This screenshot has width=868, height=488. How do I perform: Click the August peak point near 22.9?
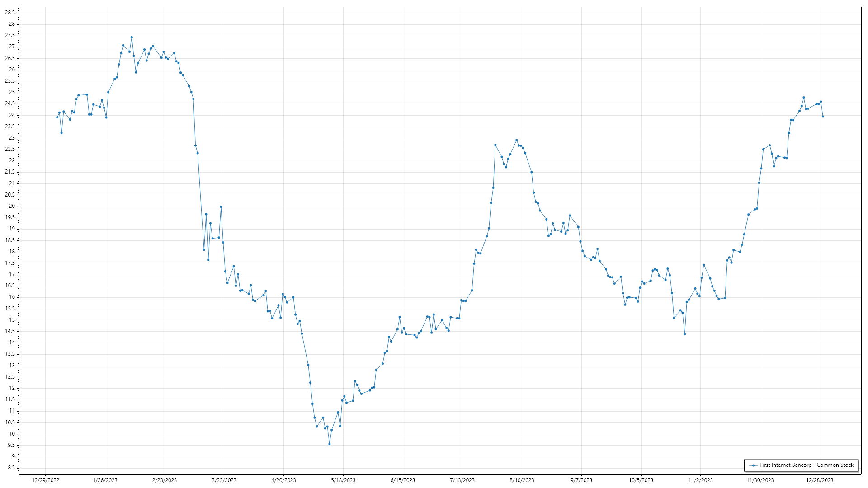point(517,140)
